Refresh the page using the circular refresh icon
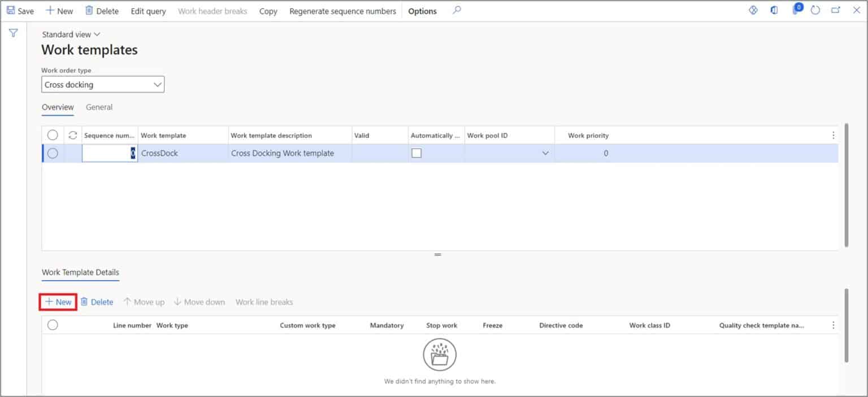This screenshot has width=868, height=397. pyautogui.click(x=814, y=10)
